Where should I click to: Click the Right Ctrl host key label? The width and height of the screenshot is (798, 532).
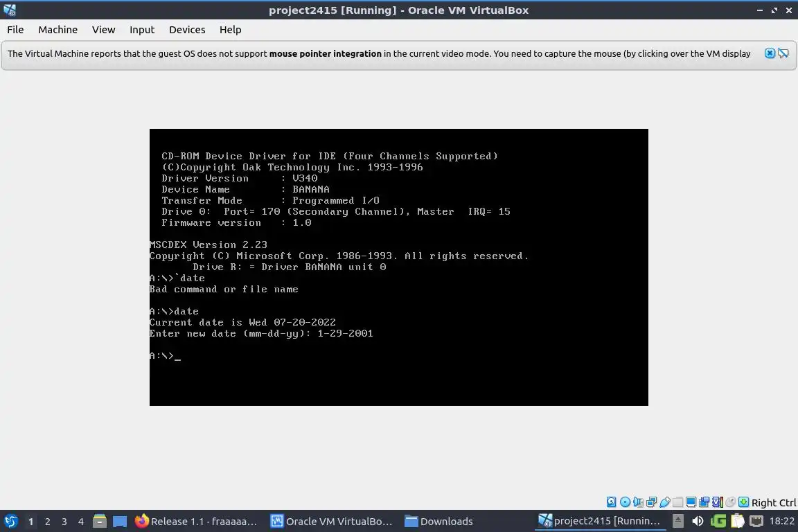tap(774, 502)
